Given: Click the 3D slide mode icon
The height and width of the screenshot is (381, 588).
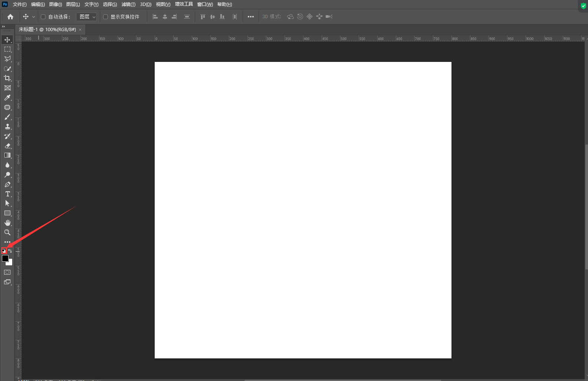Looking at the screenshot, I should (319, 17).
